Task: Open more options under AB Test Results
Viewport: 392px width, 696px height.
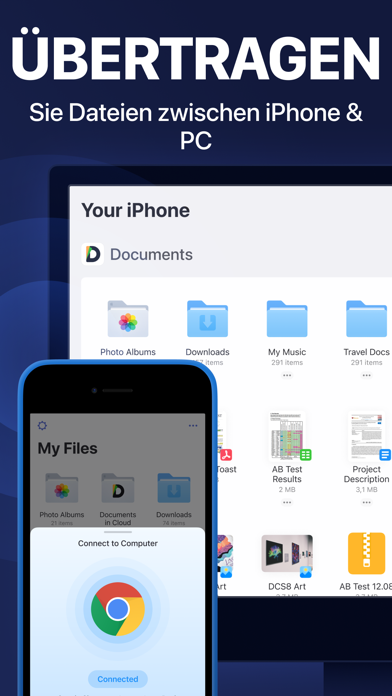Action: click(x=287, y=502)
